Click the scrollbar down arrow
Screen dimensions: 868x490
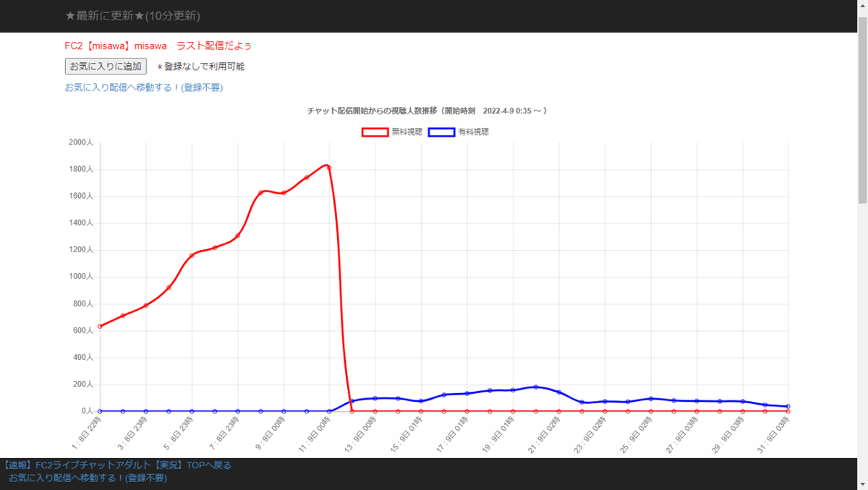click(x=861, y=484)
